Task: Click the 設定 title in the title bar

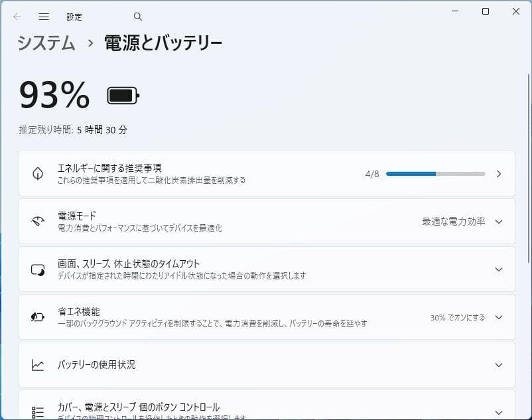Action: (x=74, y=17)
